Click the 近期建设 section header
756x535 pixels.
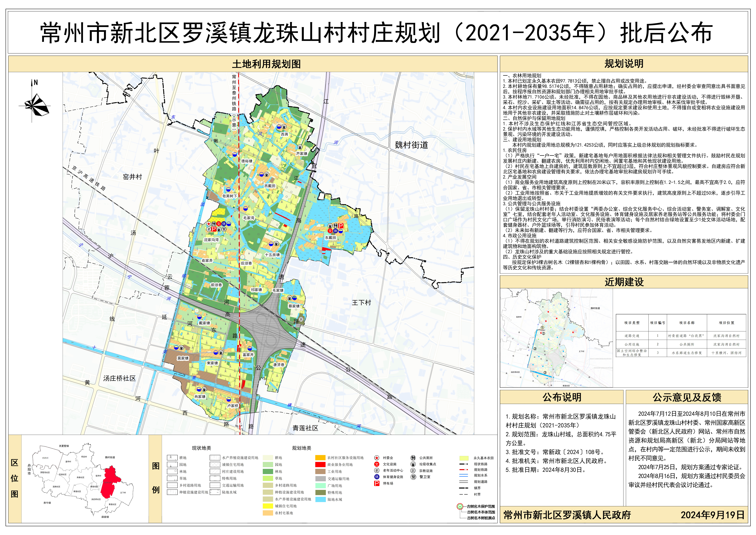tap(624, 282)
